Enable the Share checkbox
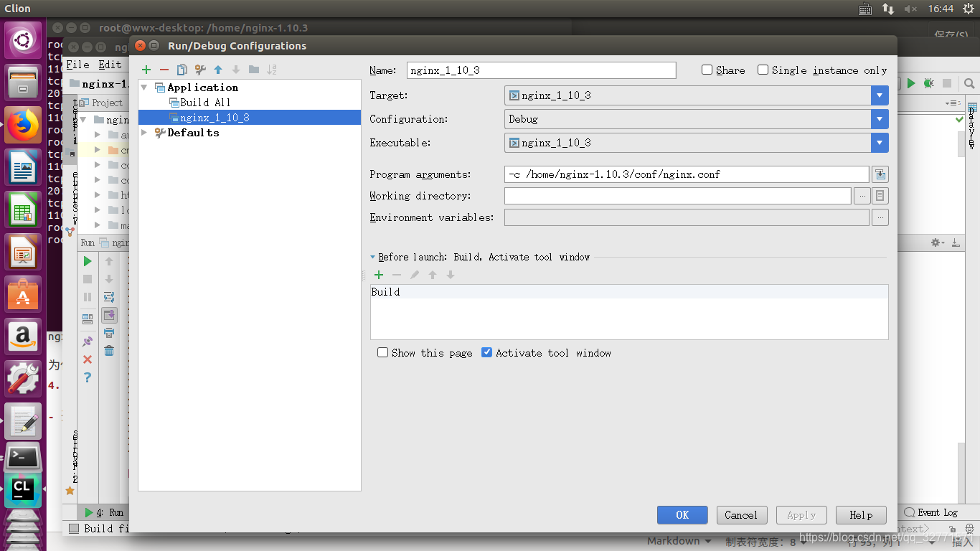This screenshot has height=551, width=980. point(707,70)
